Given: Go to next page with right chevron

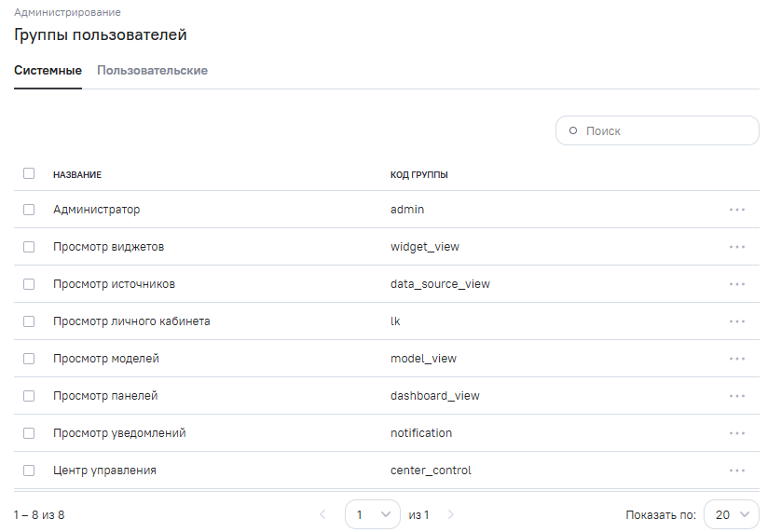Looking at the screenshot, I should pyautogui.click(x=451, y=514).
